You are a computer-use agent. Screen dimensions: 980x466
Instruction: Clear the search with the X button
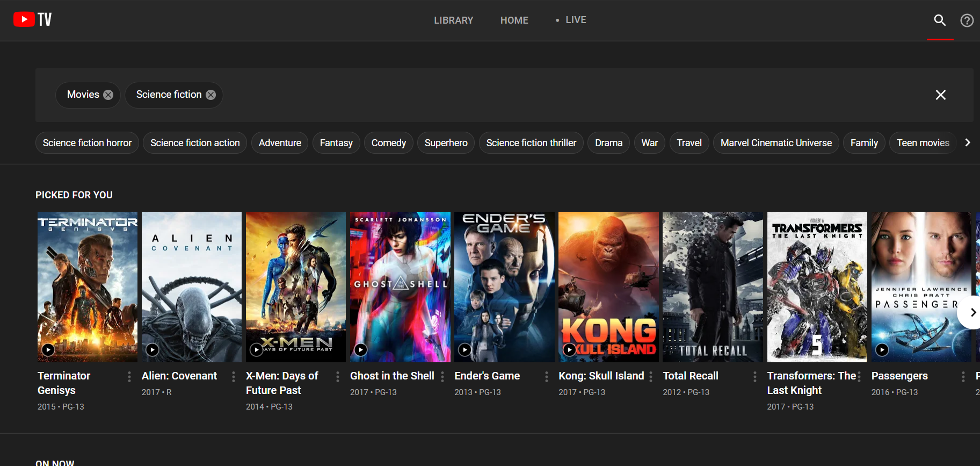tap(940, 95)
